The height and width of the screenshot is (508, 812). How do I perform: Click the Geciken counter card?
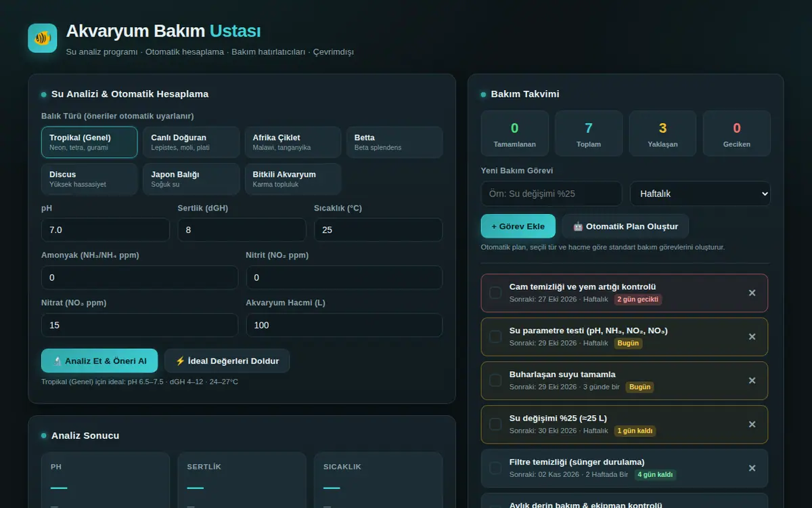point(737,133)
